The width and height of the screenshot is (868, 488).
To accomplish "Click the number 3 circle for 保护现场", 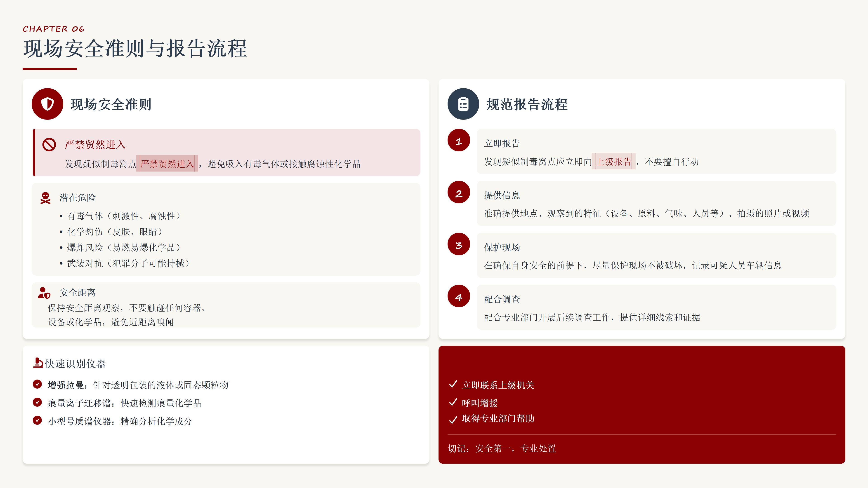I will 459,244.
